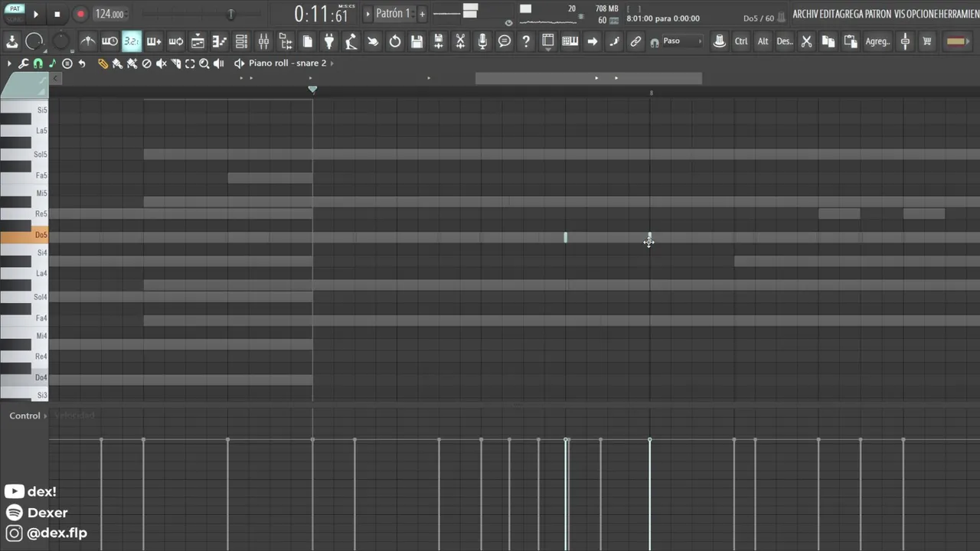The height and width of the screenshot is (551, 980).
Task: Open the AGREGA menu
Action: coord(849,14)
